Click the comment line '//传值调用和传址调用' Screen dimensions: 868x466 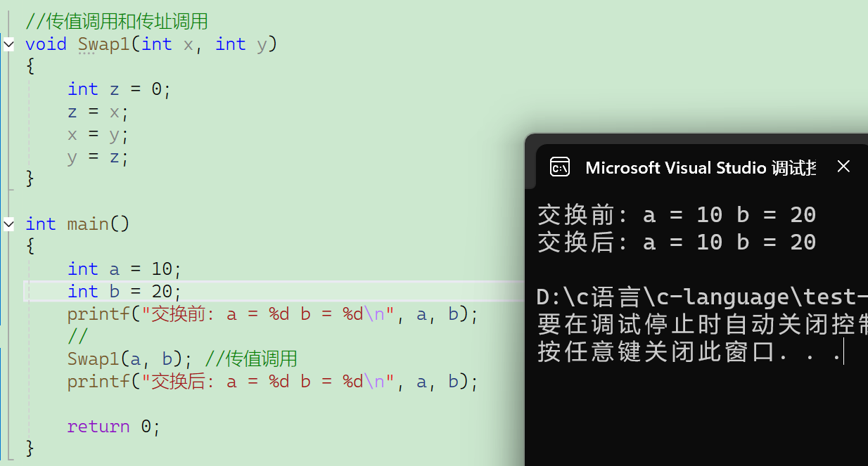[117, 22]
